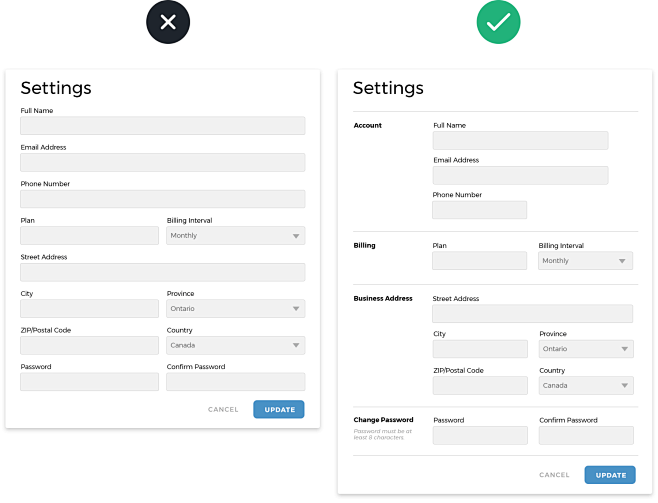Open Billing Interval dropdown in the checkmark-marked form

tap(585, 261)
